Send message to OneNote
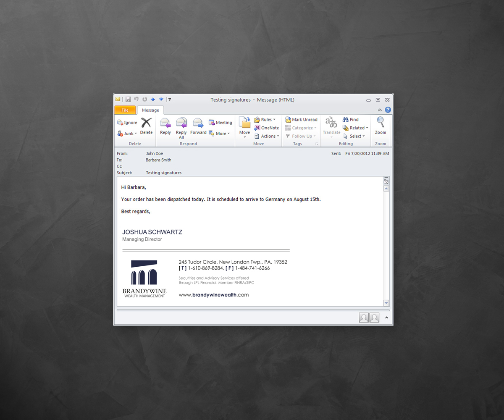504x420 pixels. tap(267, 128)
